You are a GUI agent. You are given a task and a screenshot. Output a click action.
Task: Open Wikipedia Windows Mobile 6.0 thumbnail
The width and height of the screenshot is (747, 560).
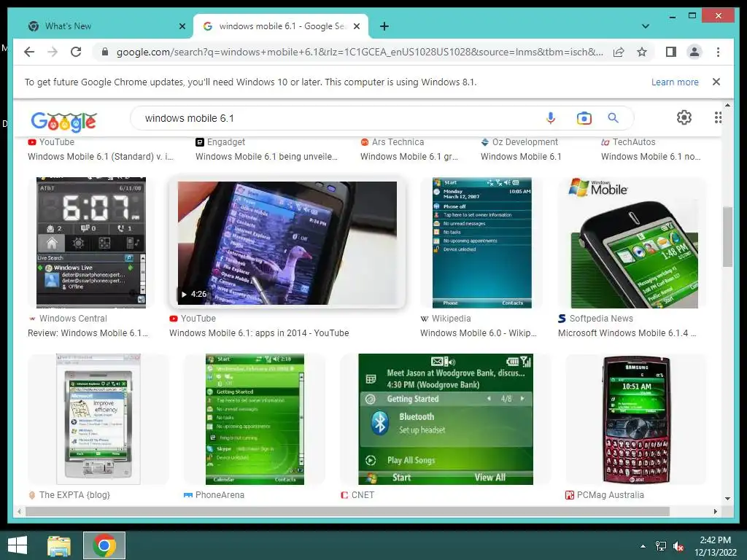coord(481,242)
